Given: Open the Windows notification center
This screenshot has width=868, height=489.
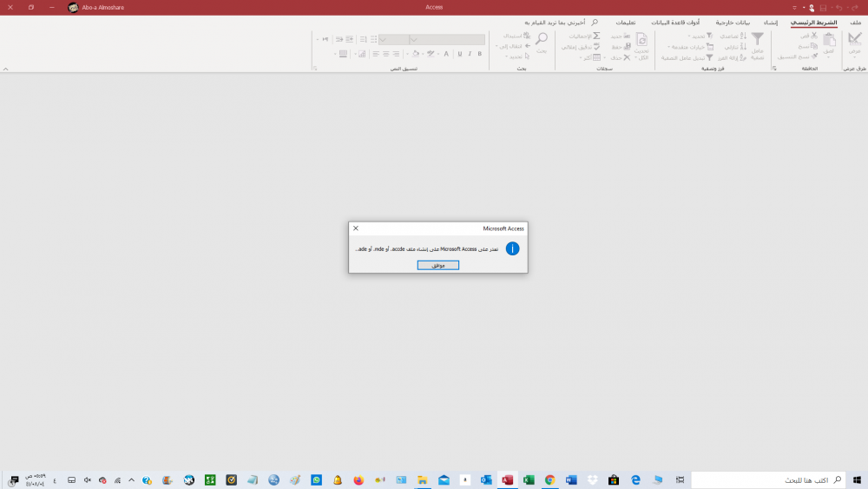Looking at the screenshot, I should 14,480.
